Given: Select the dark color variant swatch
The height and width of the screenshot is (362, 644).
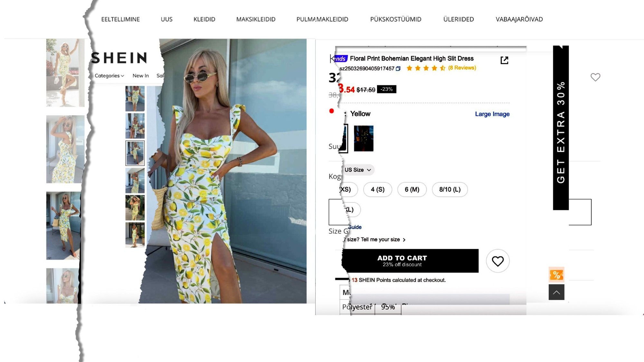Looking at the screenshot, I should point(364,138).
